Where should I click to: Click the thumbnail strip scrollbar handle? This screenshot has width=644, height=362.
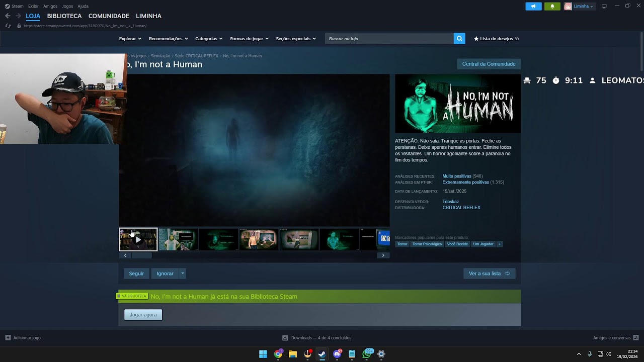[x=141, y=255]
